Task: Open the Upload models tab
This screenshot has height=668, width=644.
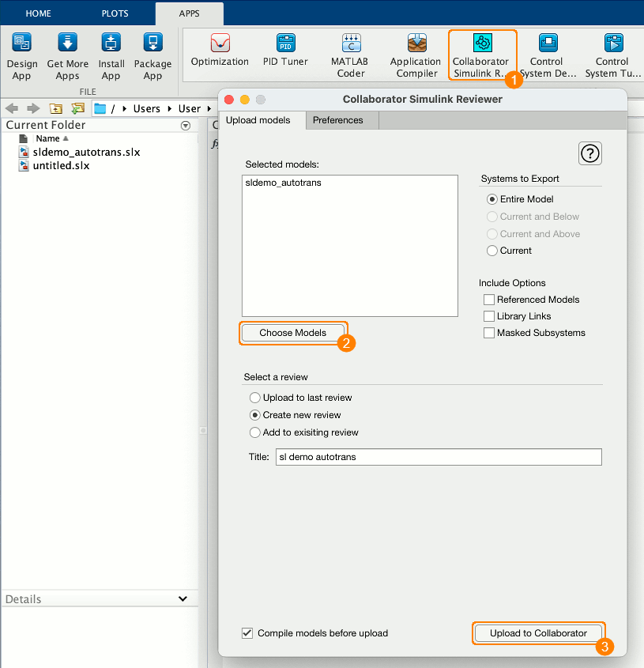Action: pos(262,120)
